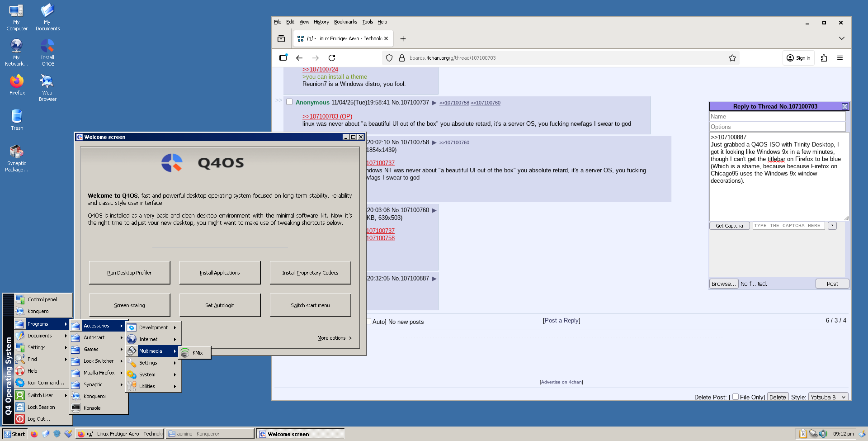
Task: Expand the Multimedia submenu entry
Action: pyautogui.click(x=152, y=351)
